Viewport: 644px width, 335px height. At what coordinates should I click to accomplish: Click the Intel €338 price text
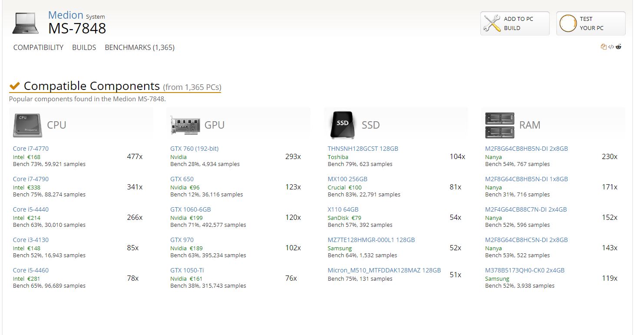click(x=26, y=187)
